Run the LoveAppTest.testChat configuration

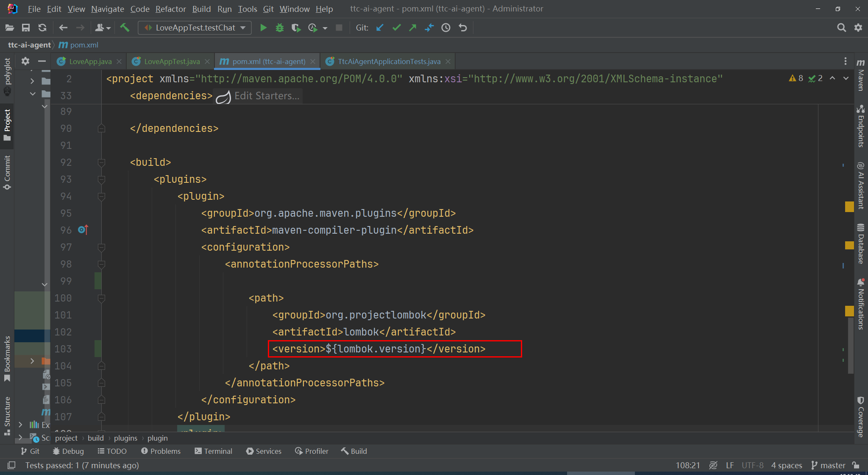pos(263,28)
